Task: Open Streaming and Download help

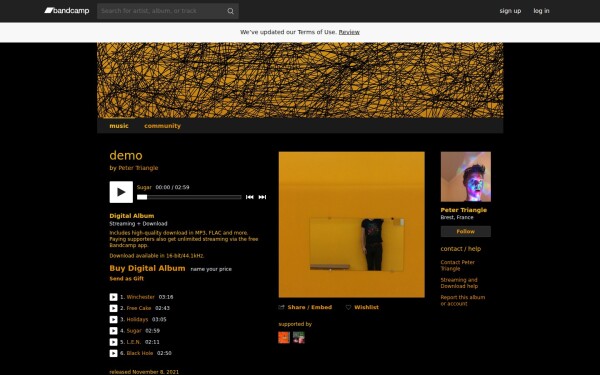Action: [459, 283]
